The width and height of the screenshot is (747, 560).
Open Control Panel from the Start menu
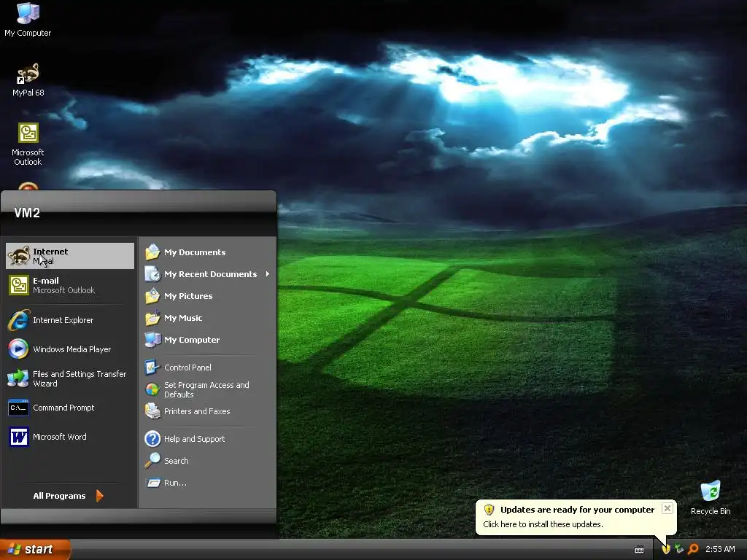point(208,367)
